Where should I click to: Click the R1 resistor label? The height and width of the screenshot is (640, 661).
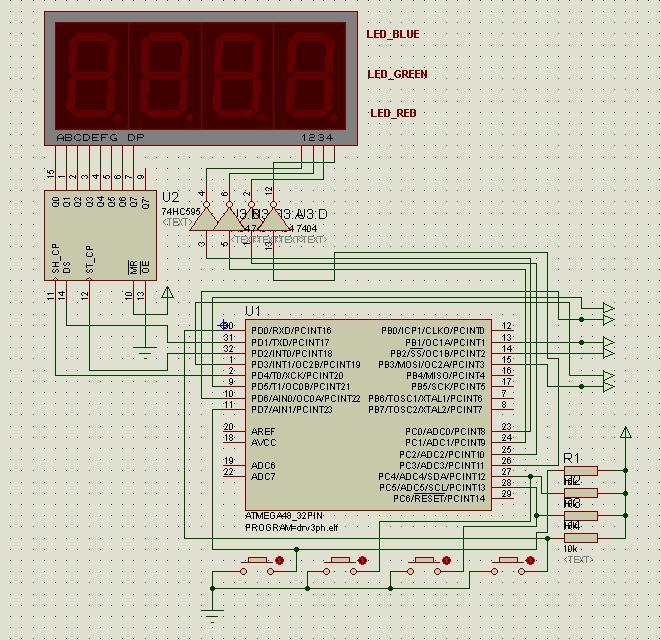(x=572, y=458)
